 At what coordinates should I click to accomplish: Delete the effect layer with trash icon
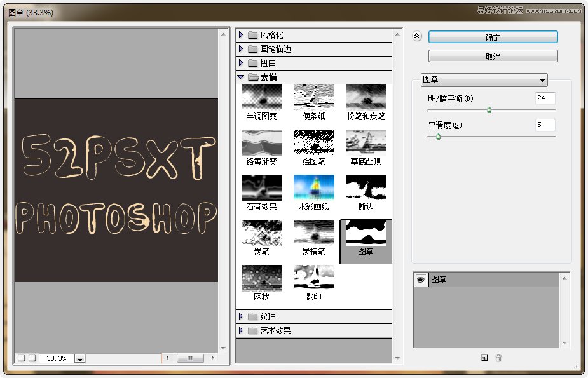click(498, 358)
